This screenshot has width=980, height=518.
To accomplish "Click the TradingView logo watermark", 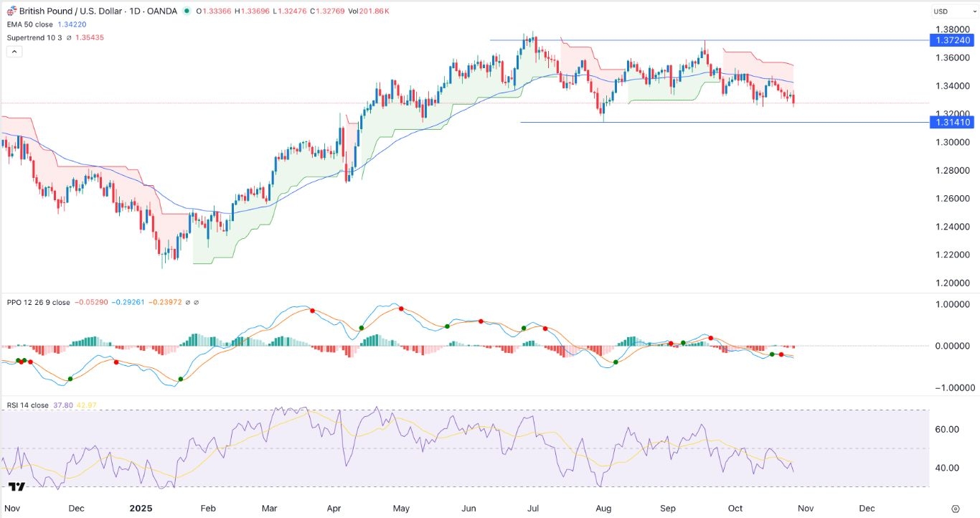I will pos(16,486).
